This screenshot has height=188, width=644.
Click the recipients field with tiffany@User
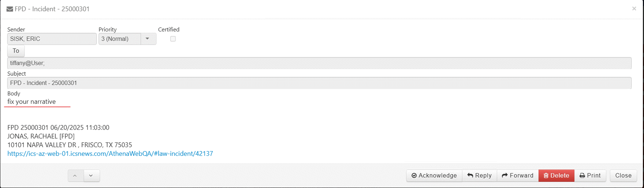319,63
